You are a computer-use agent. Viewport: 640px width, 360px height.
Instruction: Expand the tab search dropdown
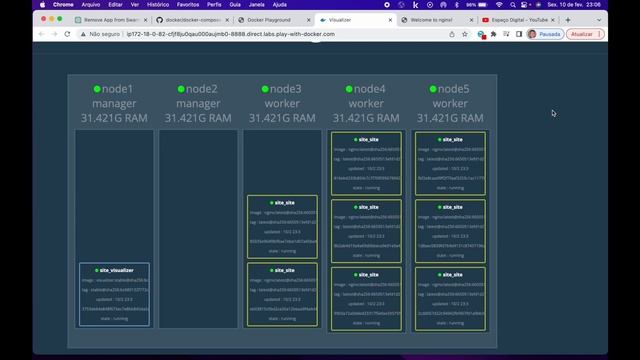(x=599, y=20)
